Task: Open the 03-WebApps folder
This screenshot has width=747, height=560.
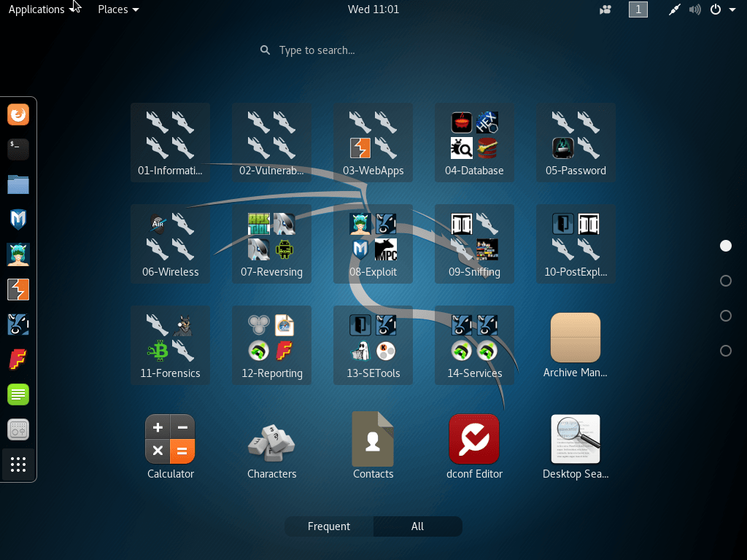Action: 373,142
